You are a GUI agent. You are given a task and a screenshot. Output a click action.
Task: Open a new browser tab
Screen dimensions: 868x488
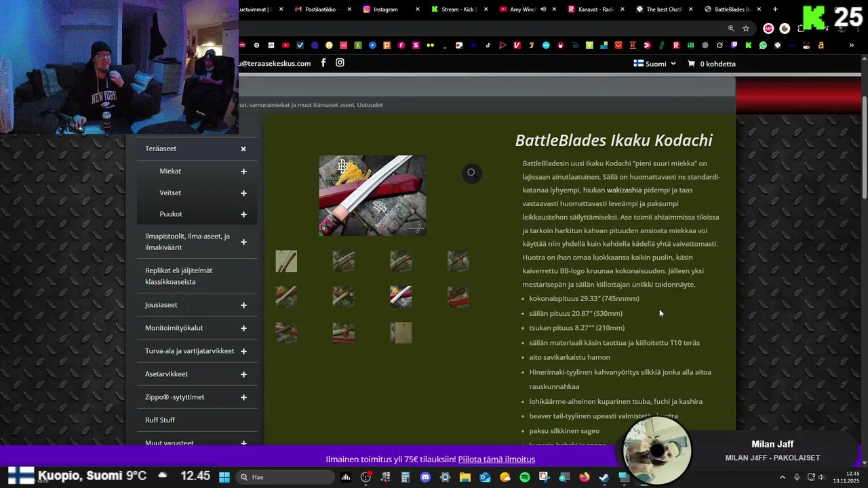tap(775, 9)
